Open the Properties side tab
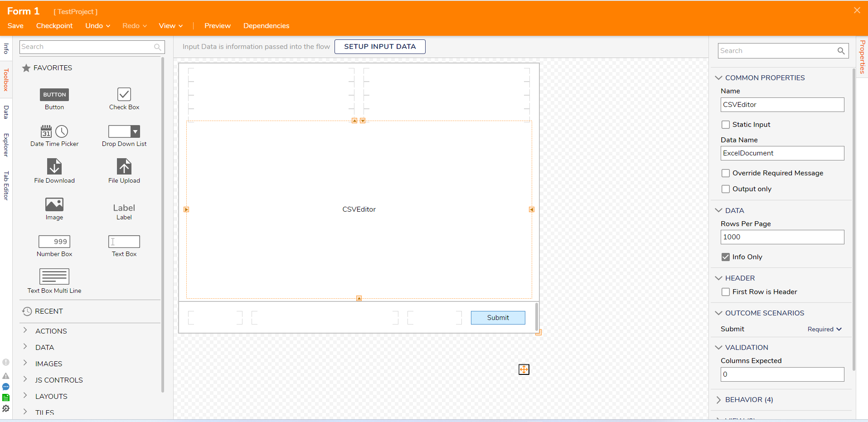 click(863, 57)
